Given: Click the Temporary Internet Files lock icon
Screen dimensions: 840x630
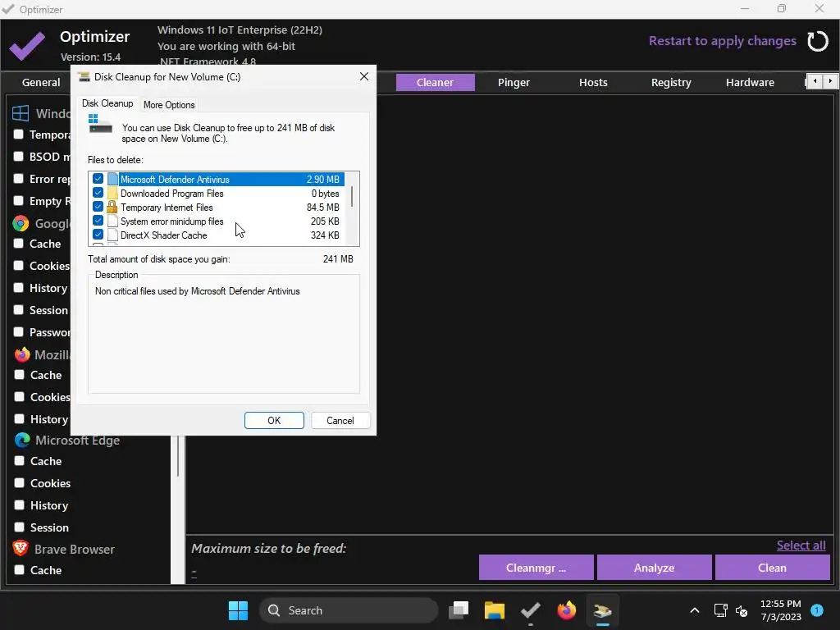Looking at the screenshot, I should tap(112, 207).
